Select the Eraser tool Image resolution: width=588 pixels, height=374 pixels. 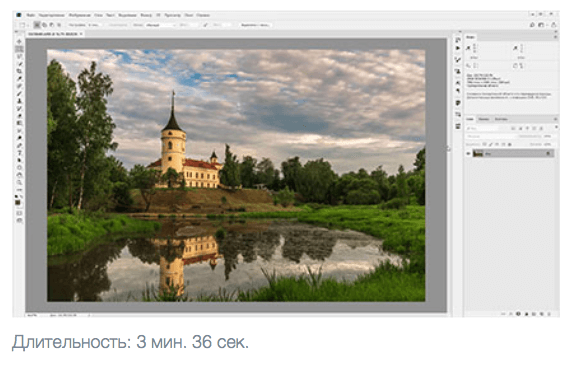[x=19, y=115]
